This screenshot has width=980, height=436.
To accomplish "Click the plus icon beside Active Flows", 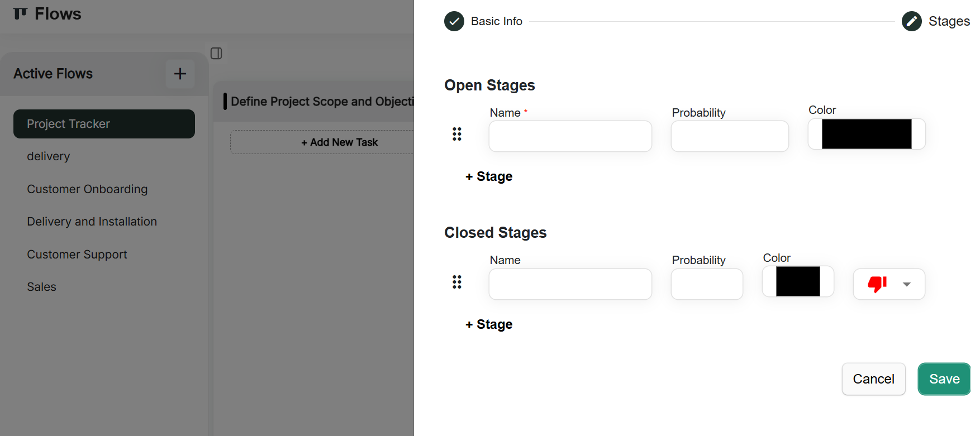I will click(x=180, y=74).
